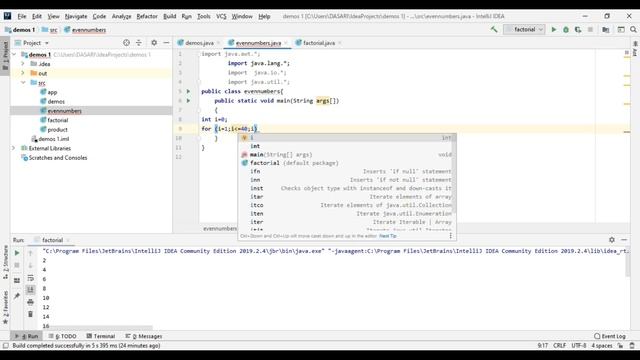This screenshot has width=640, height=360.
Task: Open the factorial run configuration dropdown
Action: (x=524, y=29)
